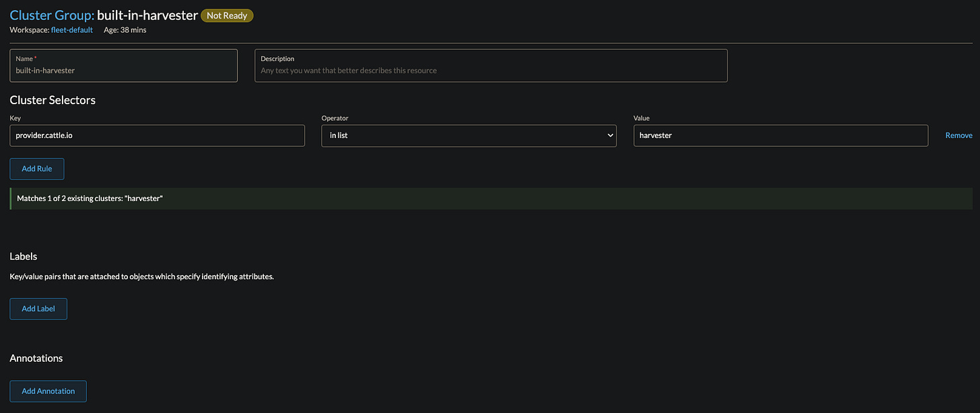980x413 pixels.
Task: Edit the Value field containing harvester
Action: (781, 135)
